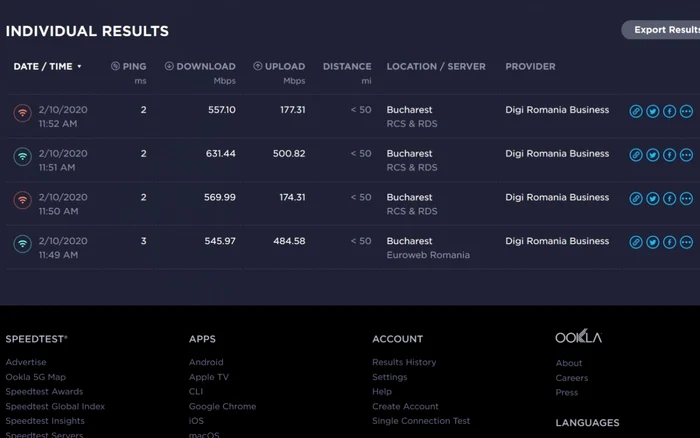Viewport: 700px width, 438px height.
Task: Share the 11:50 AM result on Facebook
Action: pyautogui.click(x=669, y=198)
